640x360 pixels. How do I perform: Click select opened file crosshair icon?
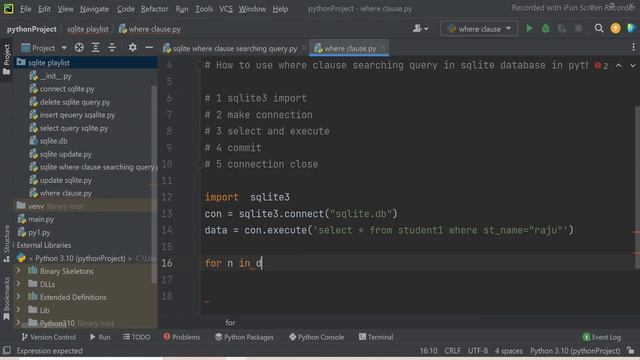click(x=79, y=48)
